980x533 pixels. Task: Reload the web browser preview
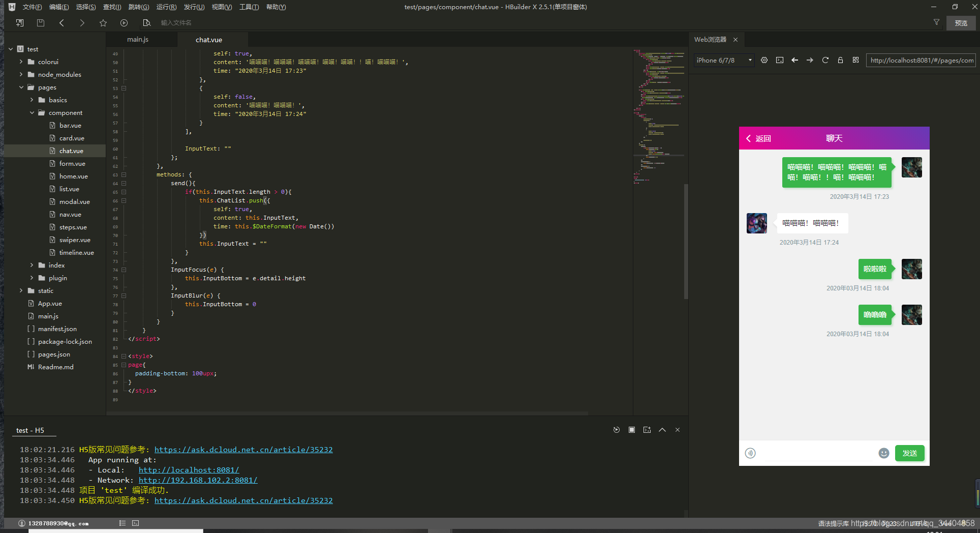[x=825, y=60]
